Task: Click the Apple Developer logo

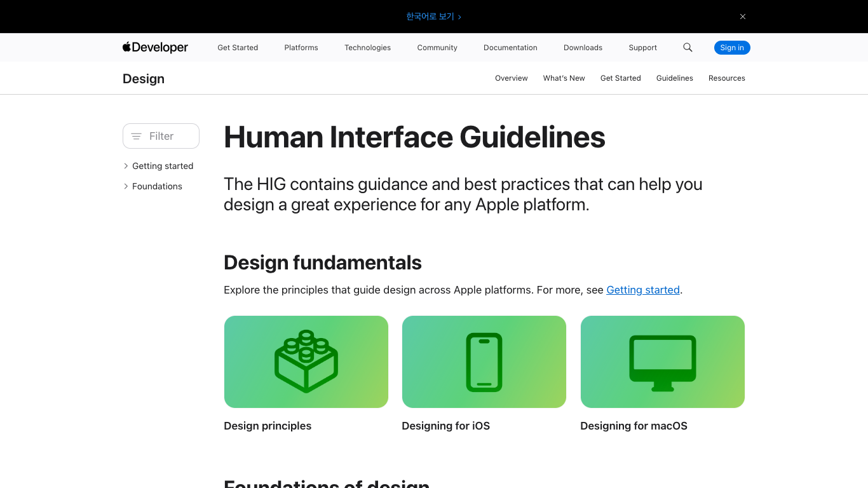Action: [x=155, y=48]
